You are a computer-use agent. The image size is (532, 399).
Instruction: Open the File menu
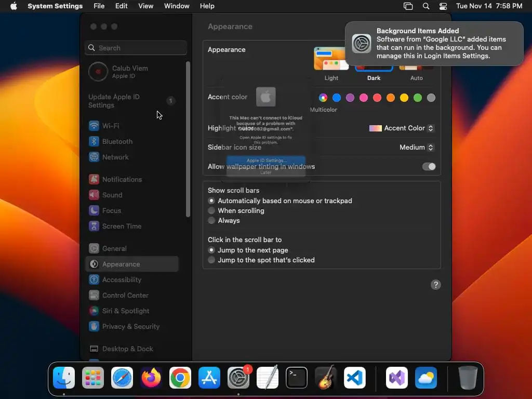(x=99, y=6)
